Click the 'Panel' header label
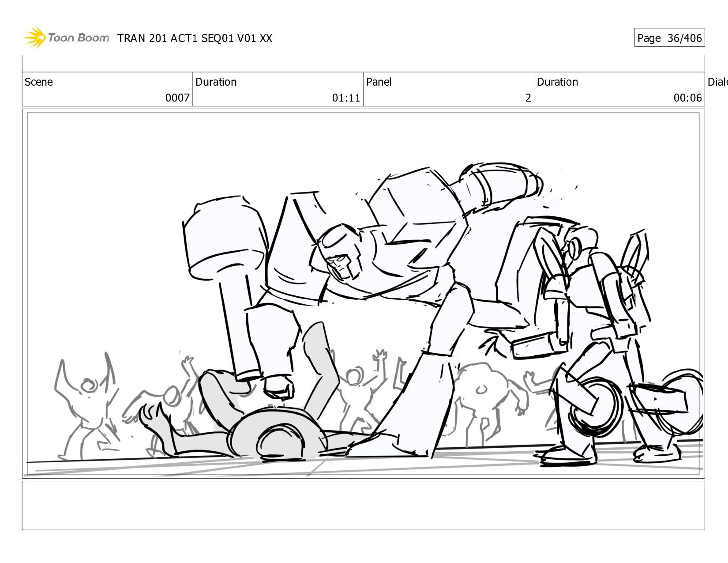 click(x=379, y=82)
